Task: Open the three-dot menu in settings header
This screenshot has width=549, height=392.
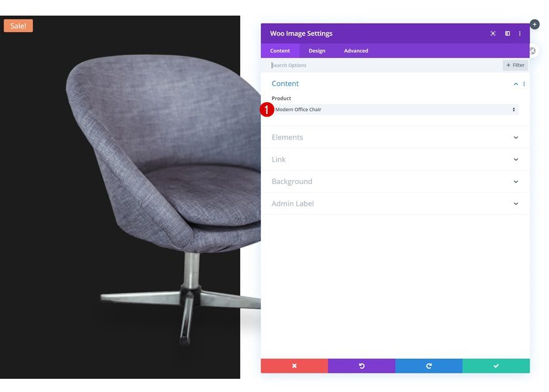Action: click(520, 34)
